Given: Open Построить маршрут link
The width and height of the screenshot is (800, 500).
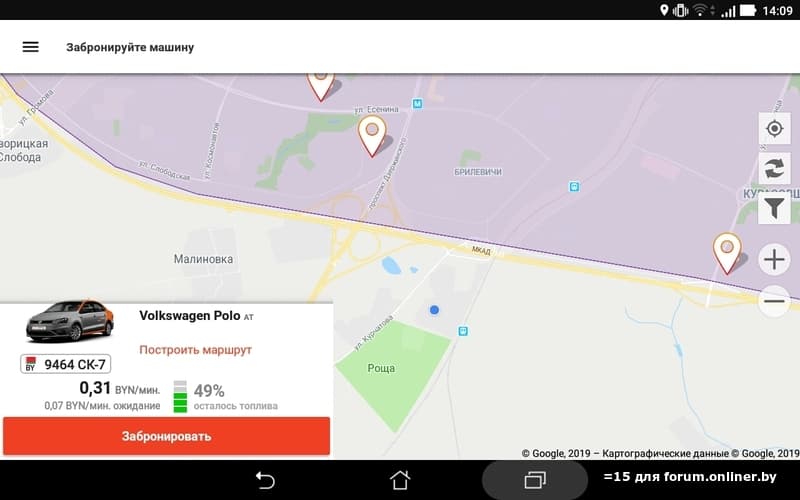Looking at the screenshot, I should tap(195, 350).
